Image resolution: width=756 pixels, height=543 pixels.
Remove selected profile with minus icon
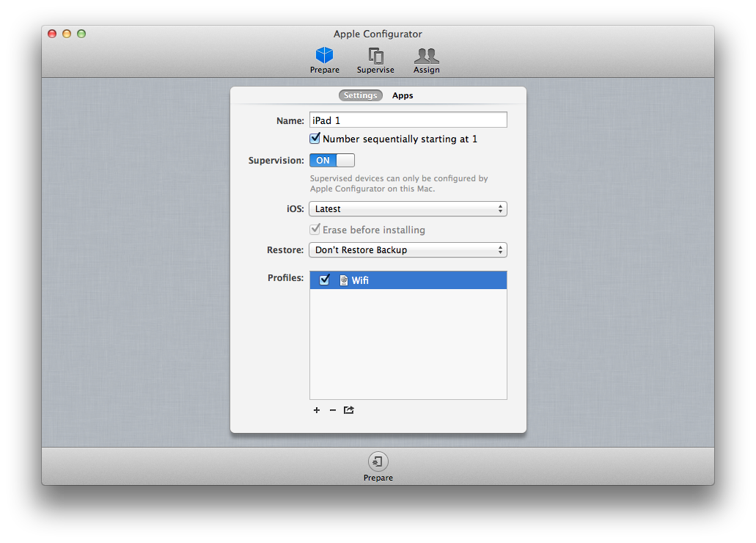click(333, 410)
